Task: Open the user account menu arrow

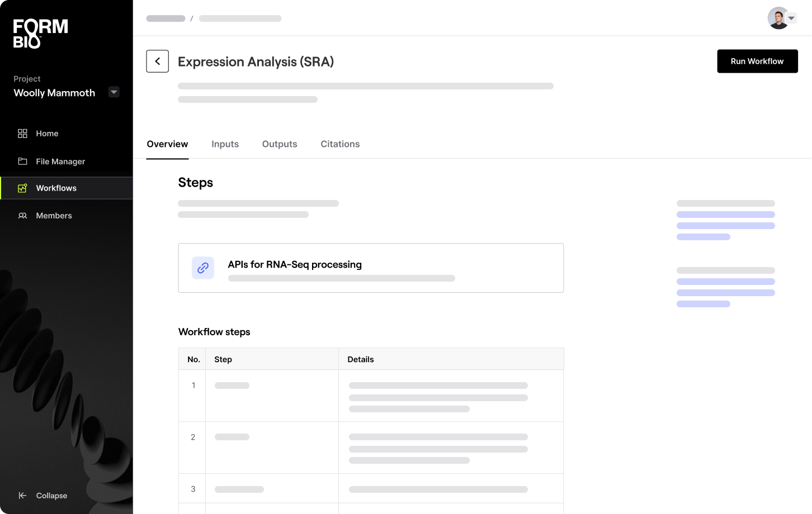Action: 791,18
